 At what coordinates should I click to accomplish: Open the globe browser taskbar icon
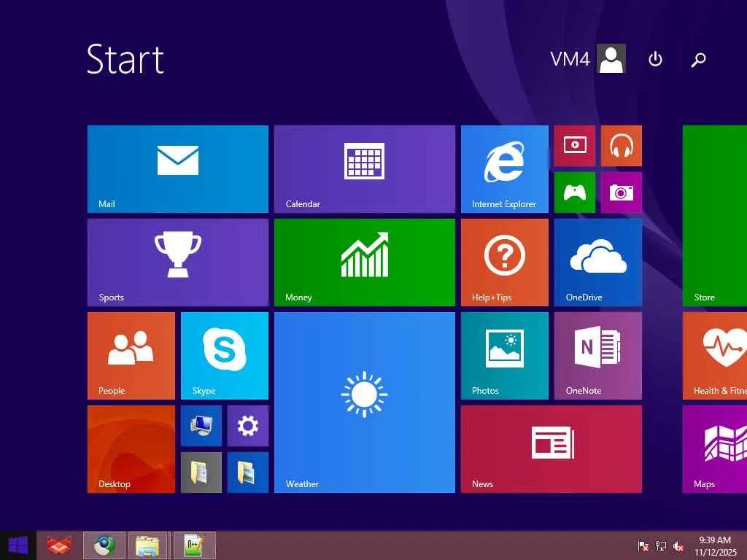(x=104, y=545)
